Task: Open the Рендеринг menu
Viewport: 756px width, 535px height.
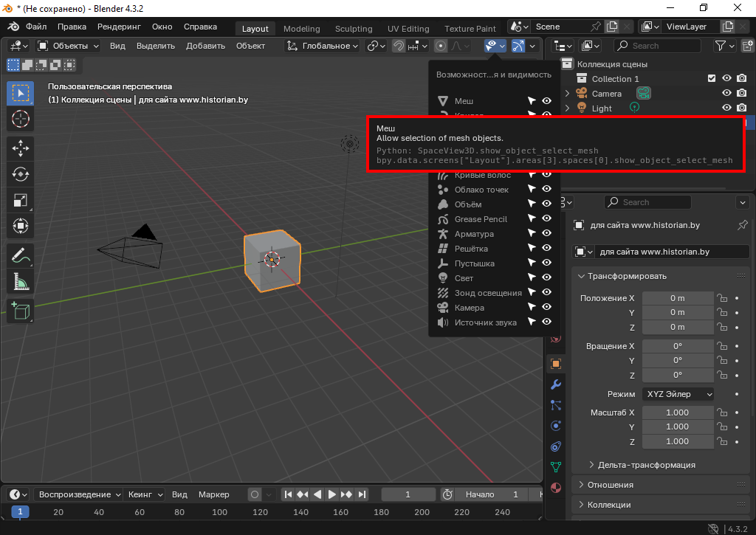Action: point(119,27)
